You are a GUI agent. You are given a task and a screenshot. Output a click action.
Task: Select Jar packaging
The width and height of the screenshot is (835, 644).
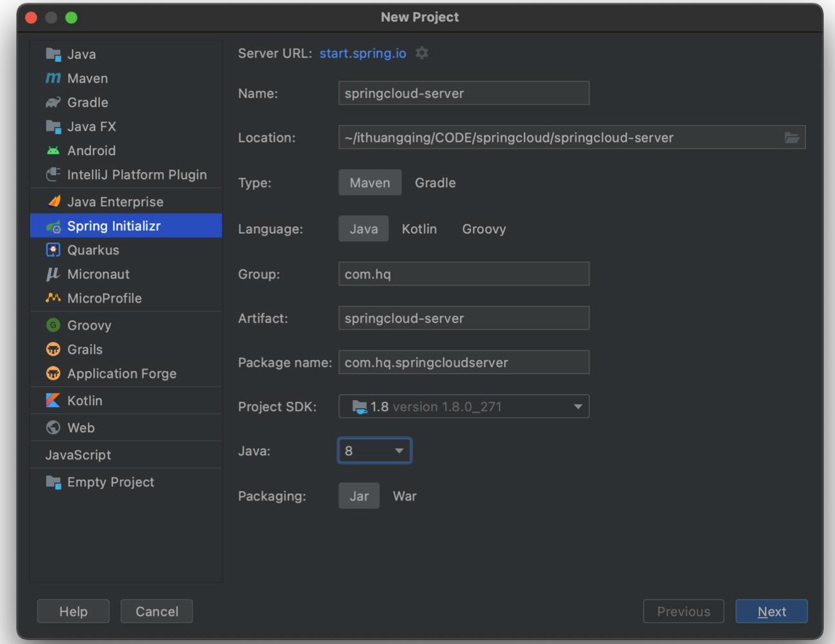pyautogui.click(x=359, y=496)
